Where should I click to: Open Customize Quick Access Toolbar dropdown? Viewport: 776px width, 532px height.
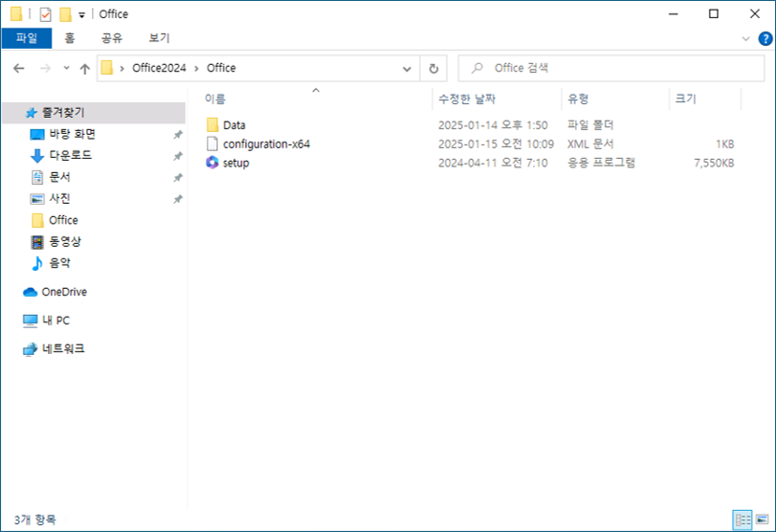click(x=81, y=15)
